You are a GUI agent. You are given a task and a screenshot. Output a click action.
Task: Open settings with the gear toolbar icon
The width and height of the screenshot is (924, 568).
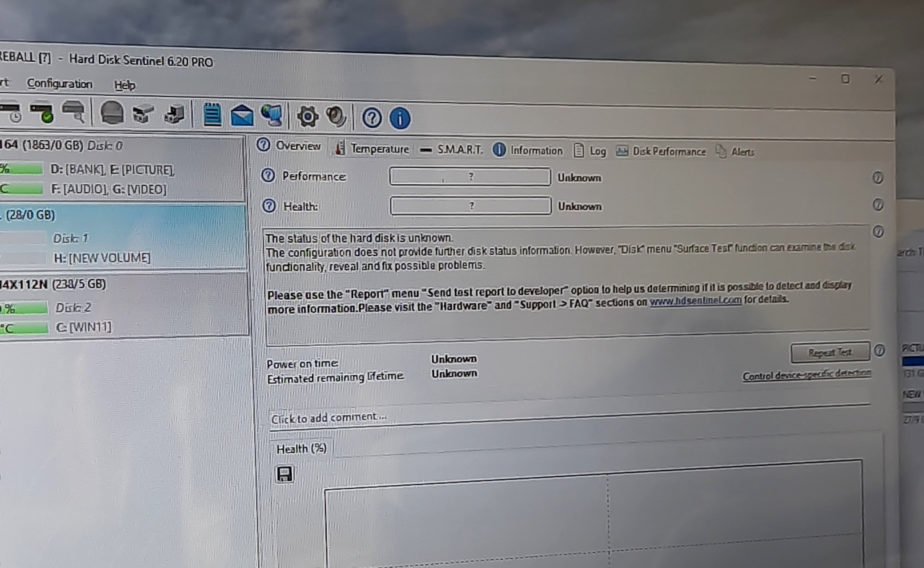point(308,117)
